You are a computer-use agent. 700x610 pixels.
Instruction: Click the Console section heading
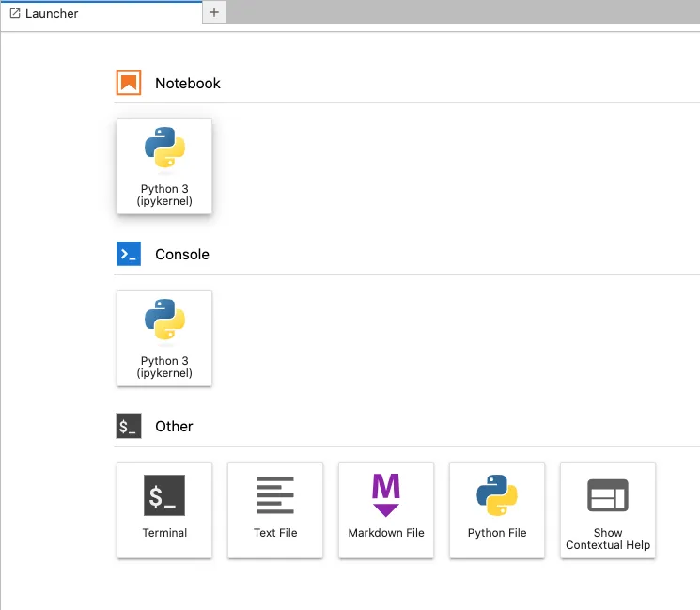click(182, 254)
